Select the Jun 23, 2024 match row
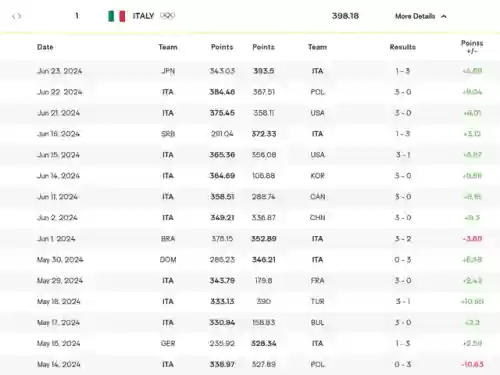The image size is (500, 375). (250, 71)
